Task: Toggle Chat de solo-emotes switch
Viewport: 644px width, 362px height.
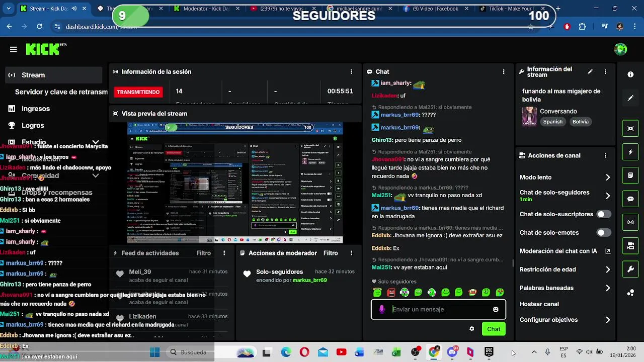Action: click(604, 233)
